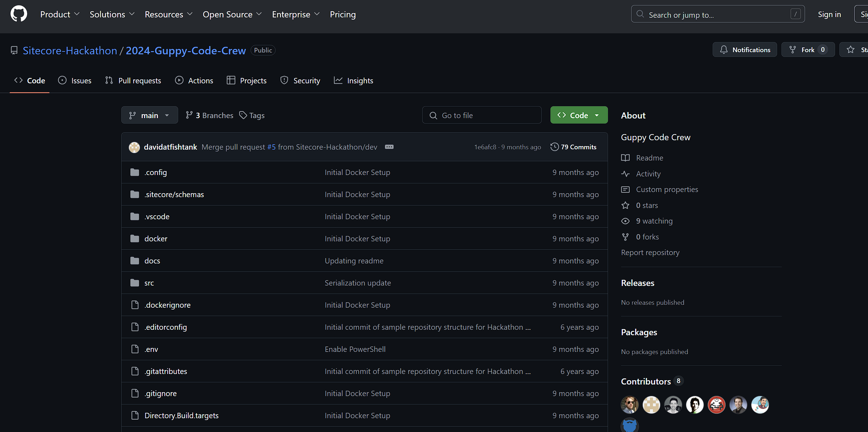Click the src folder icon

(135, 283)
